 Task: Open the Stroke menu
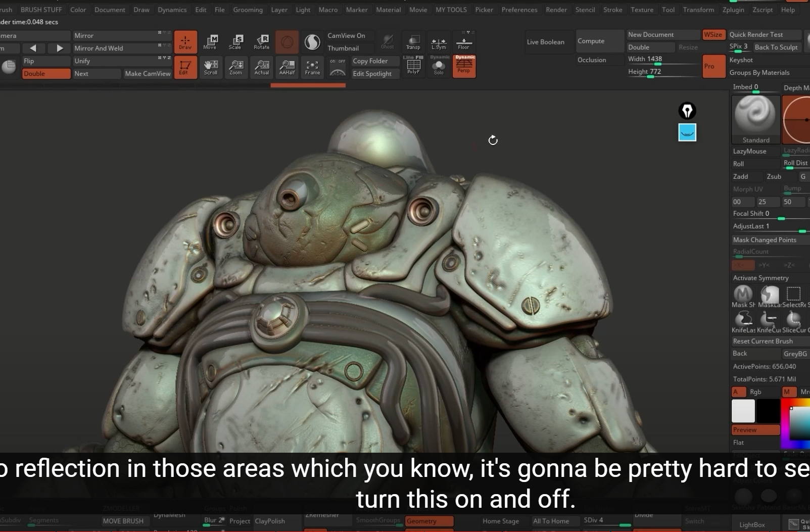[x=612, y=10]
